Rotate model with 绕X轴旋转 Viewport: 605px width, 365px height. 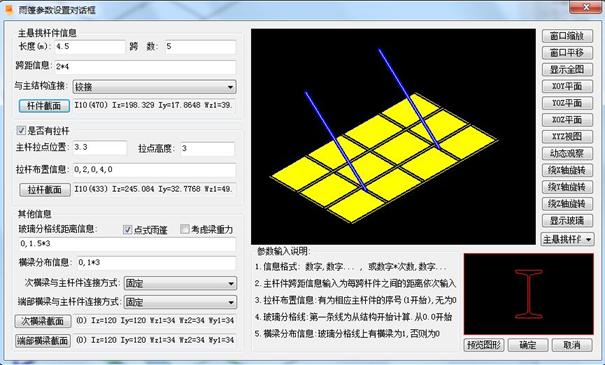567,170
